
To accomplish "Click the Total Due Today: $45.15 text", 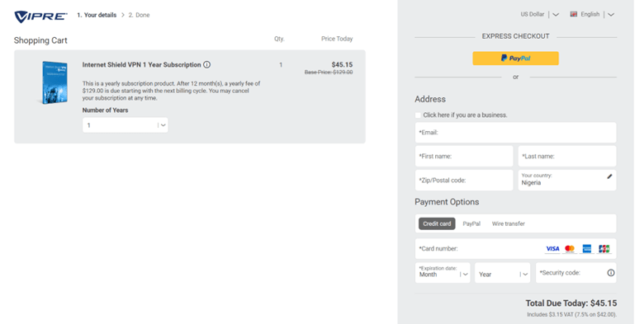I will coord(571,303).
